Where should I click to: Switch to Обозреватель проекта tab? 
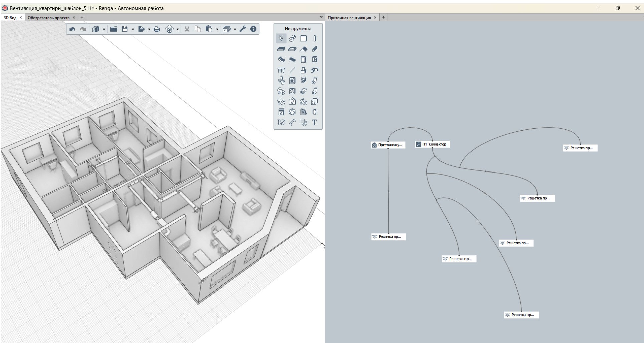click(49, 18)
